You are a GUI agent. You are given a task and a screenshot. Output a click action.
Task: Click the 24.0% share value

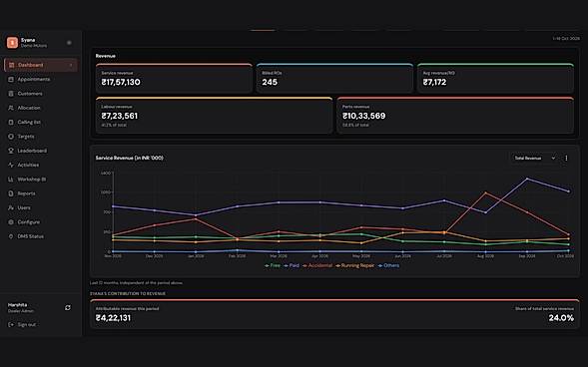tap(561, 318)
